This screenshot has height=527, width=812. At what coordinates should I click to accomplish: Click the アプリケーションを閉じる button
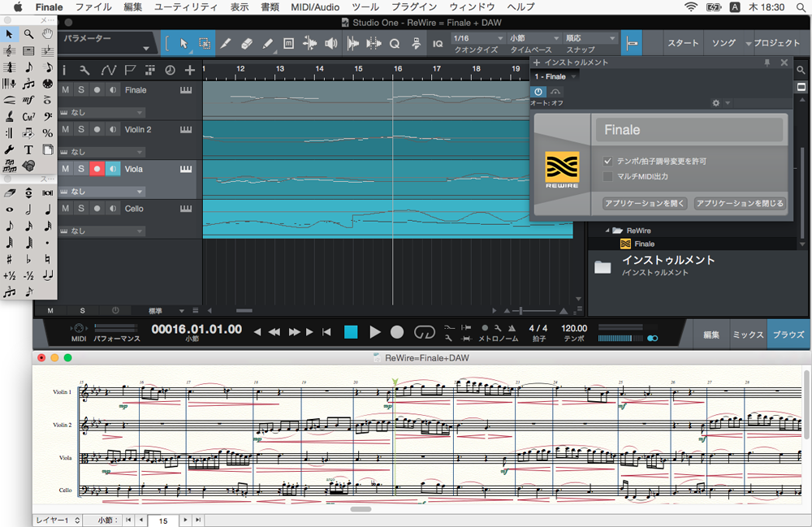[740, 204]
